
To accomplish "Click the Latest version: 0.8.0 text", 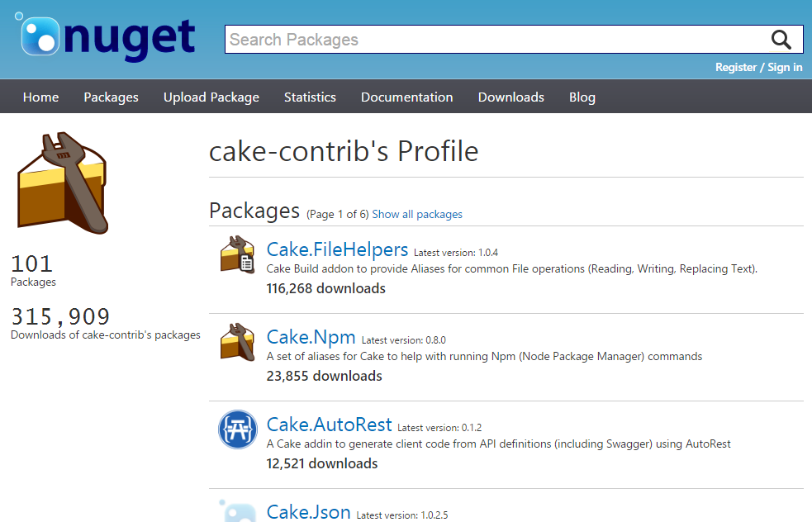I will (x=403, y=340).
